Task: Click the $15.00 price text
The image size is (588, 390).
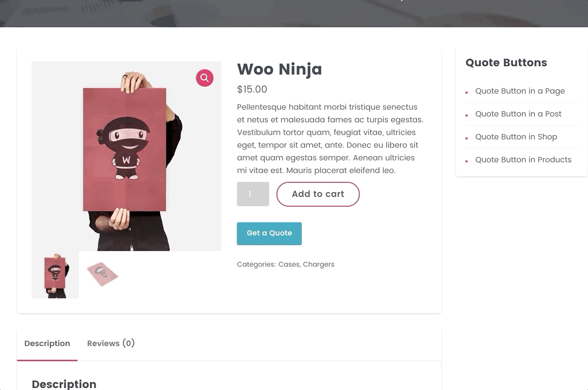Action: tap(252, 89)
